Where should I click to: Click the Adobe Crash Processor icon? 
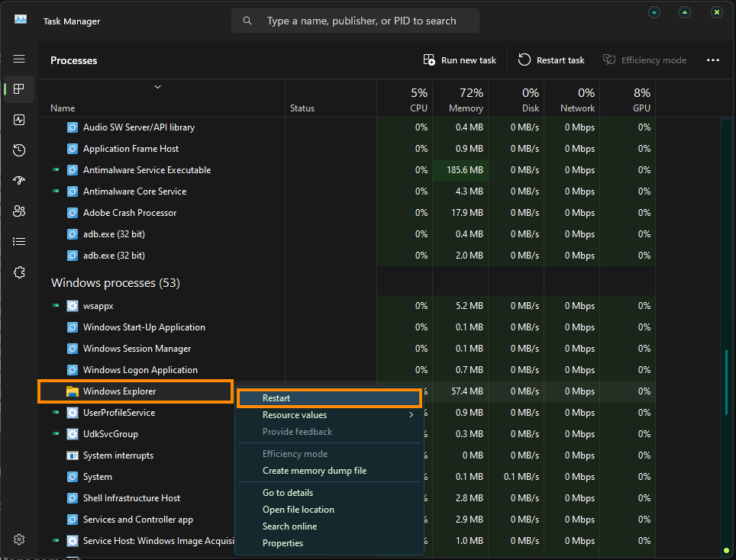click(73, 213)
